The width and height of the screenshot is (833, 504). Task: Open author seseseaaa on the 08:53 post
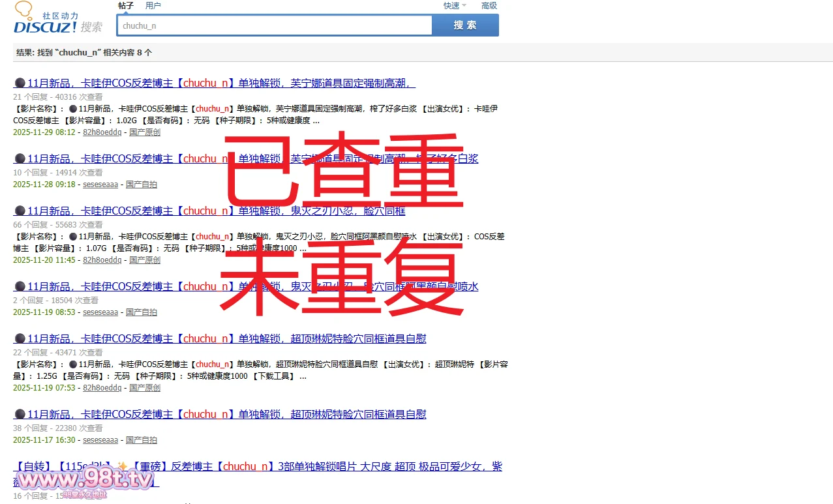[x=100, y=312]
